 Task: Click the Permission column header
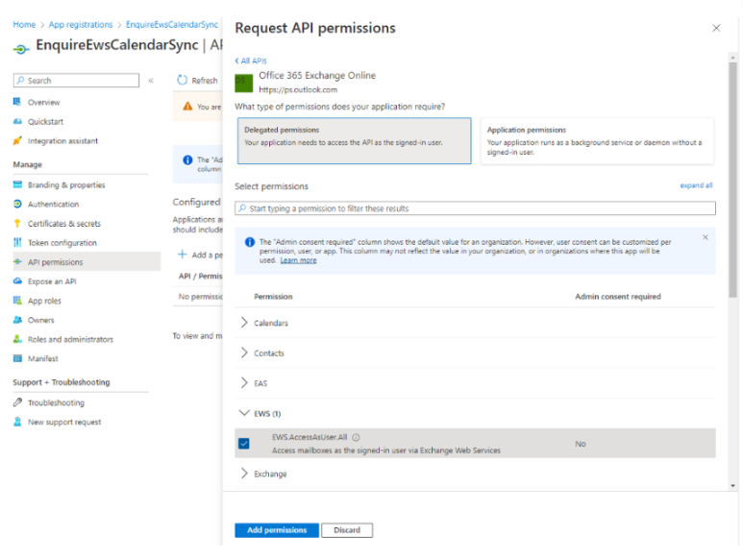click(273, 297)
